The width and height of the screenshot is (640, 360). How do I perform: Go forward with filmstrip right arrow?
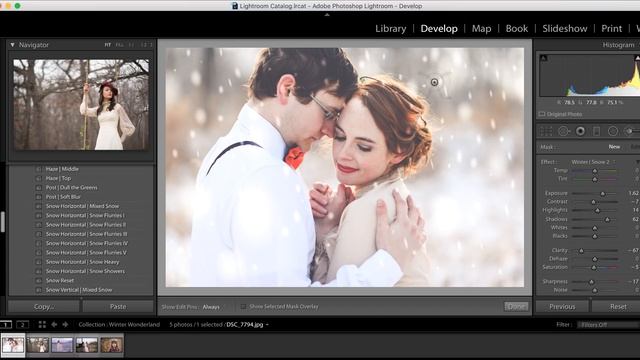[x=65, y=324]
